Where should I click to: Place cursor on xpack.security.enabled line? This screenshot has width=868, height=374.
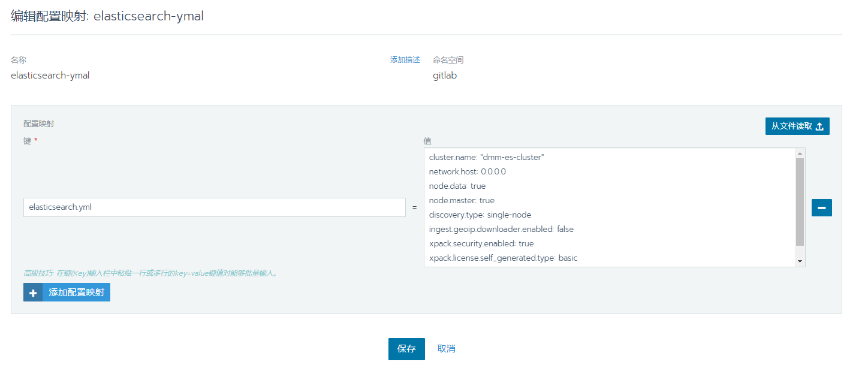[481, 243]
